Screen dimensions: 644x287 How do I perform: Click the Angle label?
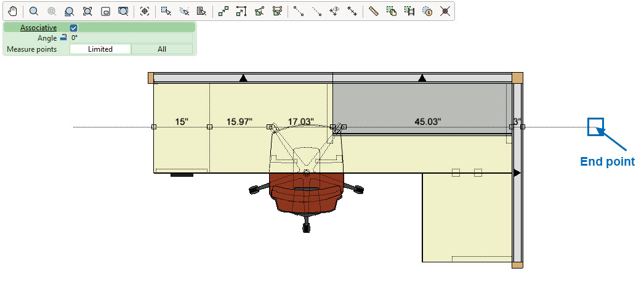(47, 38)
